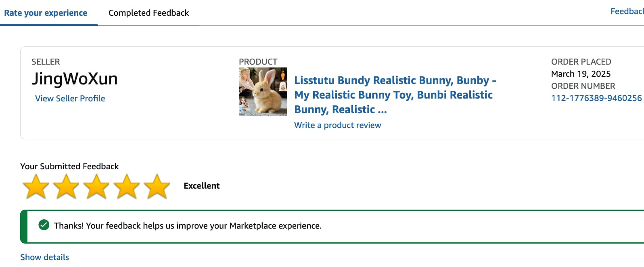Open the Completed Feedback tab
Screen dimensions: 644x267
148,13
